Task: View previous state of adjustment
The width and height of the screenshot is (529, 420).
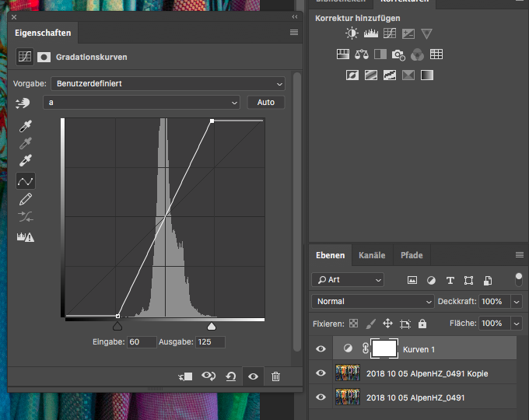Action: click(208, 376)
